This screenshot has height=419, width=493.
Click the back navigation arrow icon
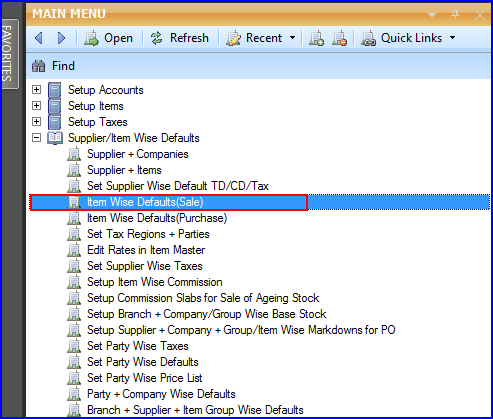[39, 38]
